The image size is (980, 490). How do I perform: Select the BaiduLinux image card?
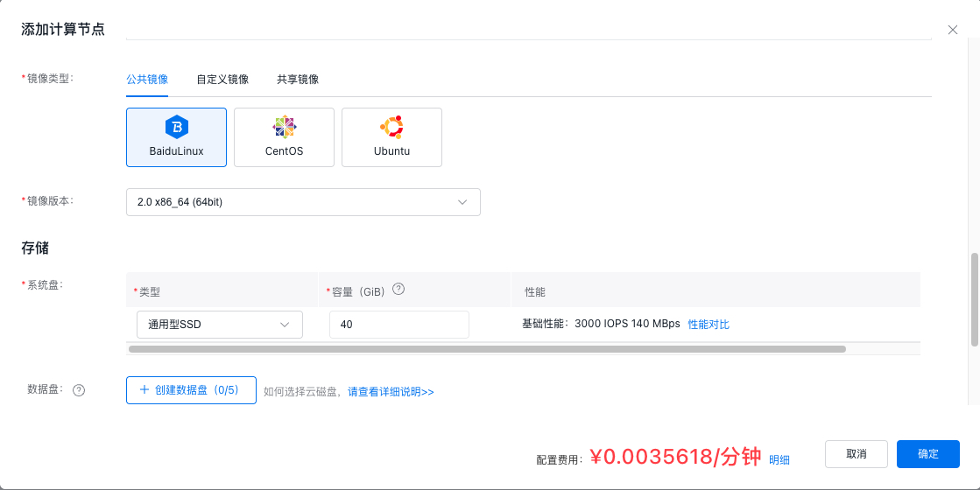click(176, 137)
